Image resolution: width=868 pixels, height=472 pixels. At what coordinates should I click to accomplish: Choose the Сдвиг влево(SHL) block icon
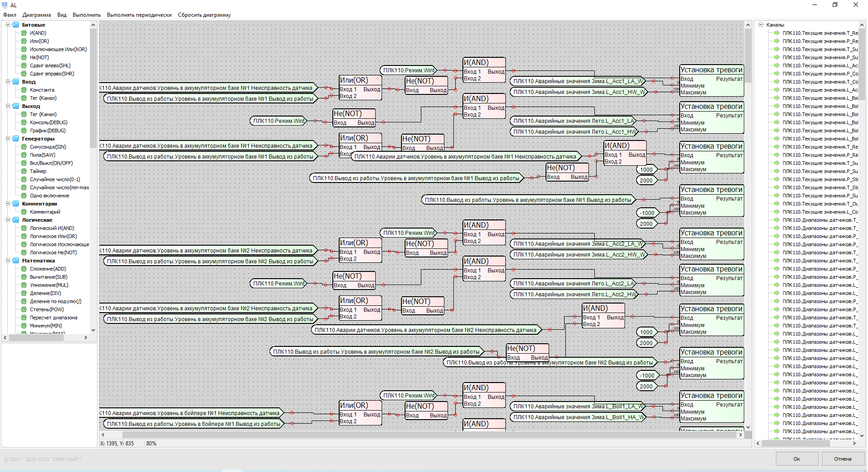[x=24, y=65]
